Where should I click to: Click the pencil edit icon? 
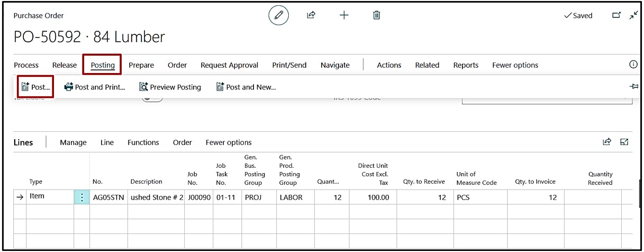click(278, 15)
